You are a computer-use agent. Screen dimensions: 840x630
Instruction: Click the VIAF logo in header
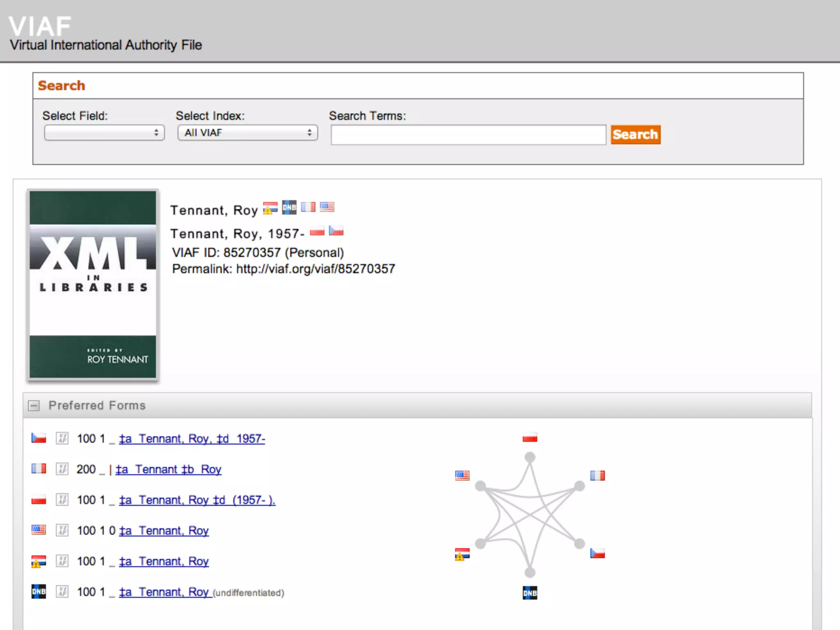click(40, 26)
